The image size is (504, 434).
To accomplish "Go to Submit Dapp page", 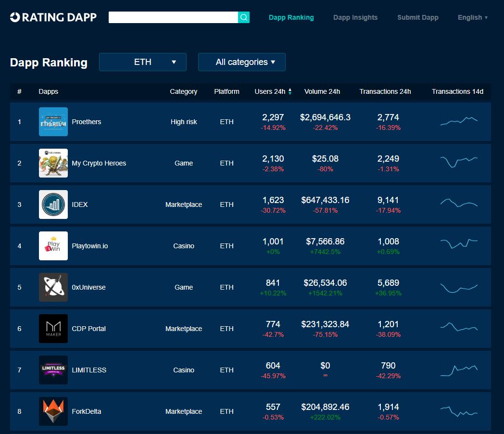I will 418,17.
